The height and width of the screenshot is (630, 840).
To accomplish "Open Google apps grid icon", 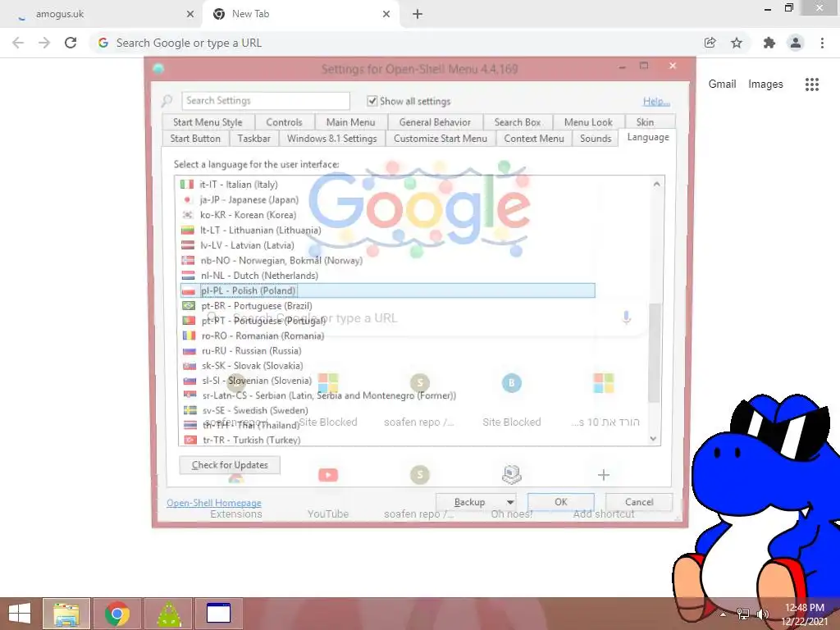I will (x=811, y=84).
